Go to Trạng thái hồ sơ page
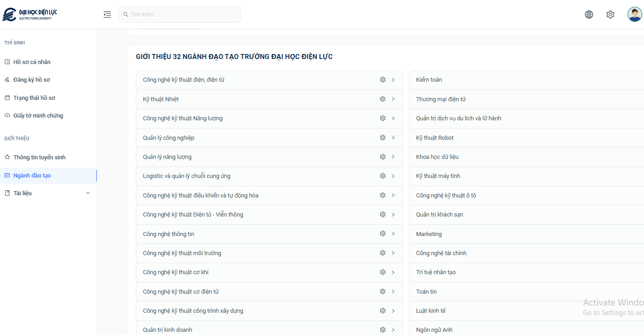The image size is (644, 335). click(34, 98)
